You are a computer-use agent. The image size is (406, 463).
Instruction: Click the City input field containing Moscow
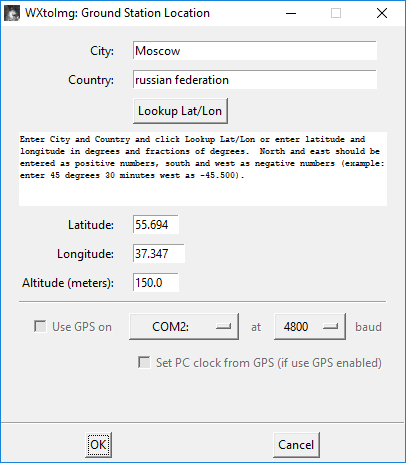[255, 51]
